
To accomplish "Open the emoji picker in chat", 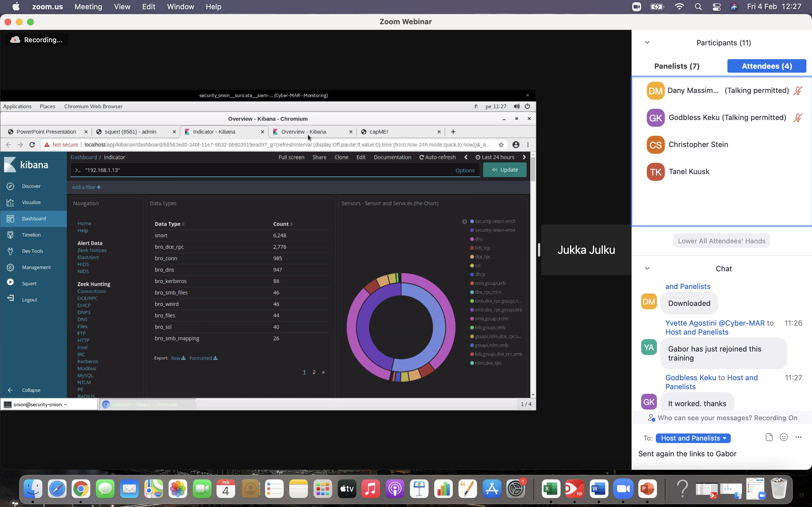I will (784, 437).
